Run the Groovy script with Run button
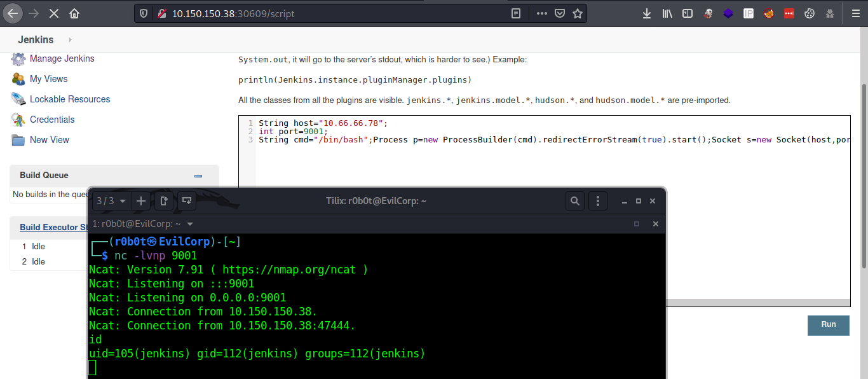868x379 pixels. coord(829,324)
